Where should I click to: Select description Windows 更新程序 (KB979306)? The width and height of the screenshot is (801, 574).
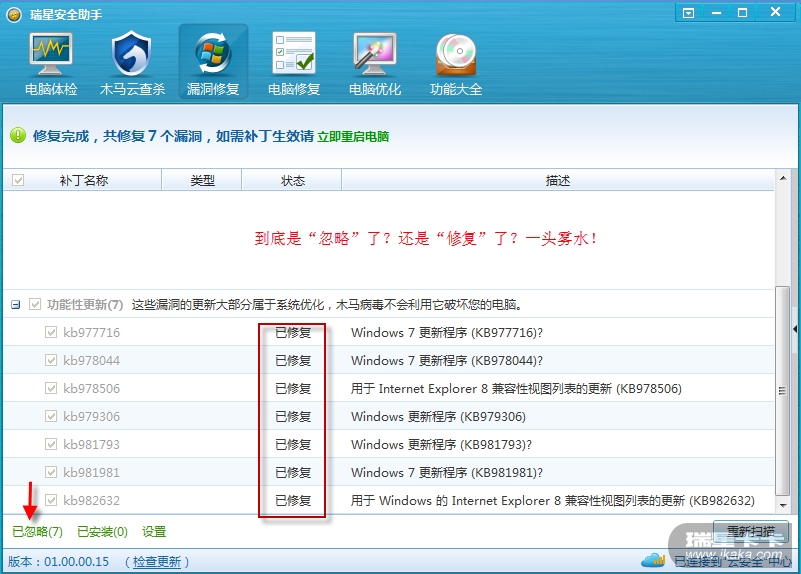(x=438, y=417)
